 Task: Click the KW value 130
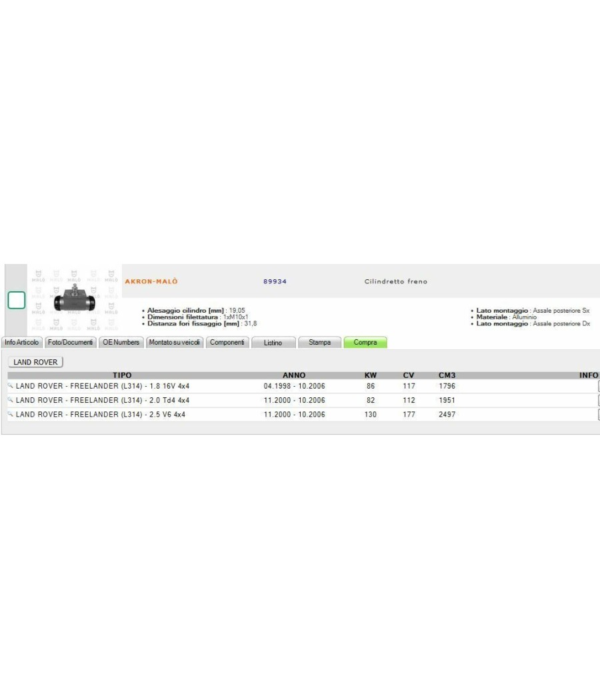click(x=371, y=415)
